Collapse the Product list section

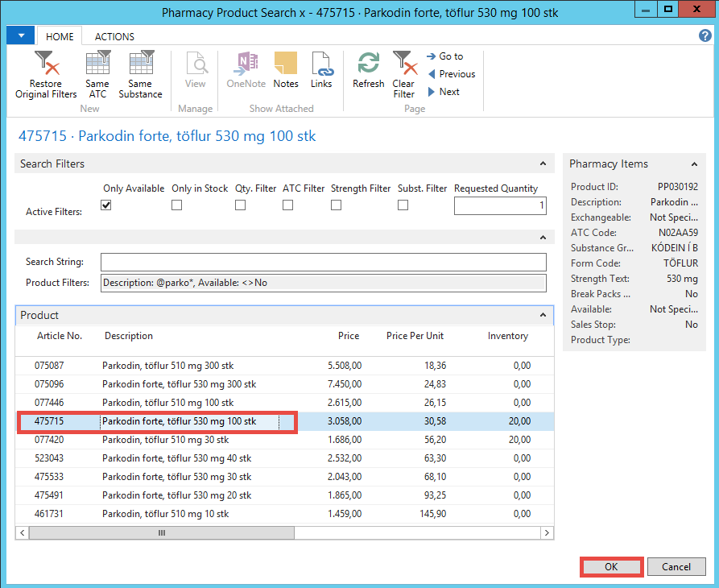point(543,316)
